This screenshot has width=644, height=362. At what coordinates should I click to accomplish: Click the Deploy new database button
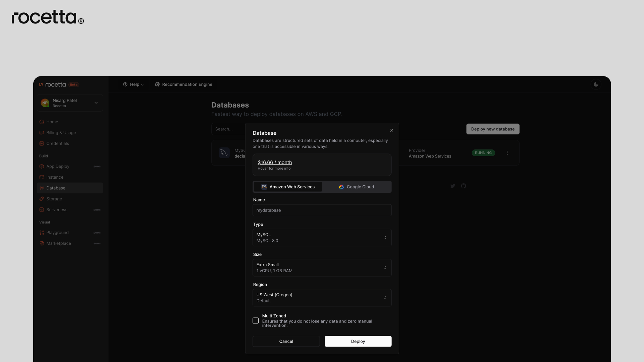493,129
